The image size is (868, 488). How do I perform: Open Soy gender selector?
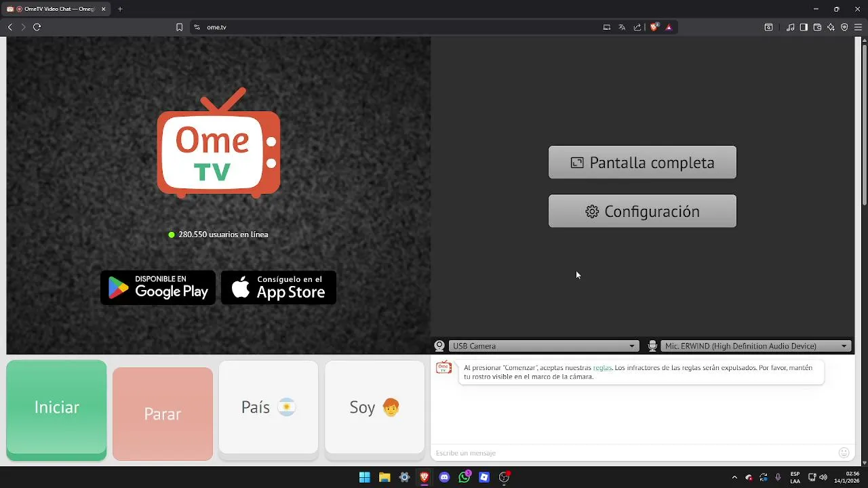coord(374,407)
